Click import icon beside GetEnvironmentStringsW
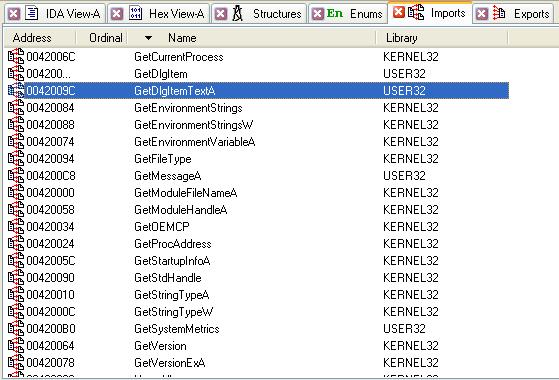This screenshot has height=380, width=559. [x=16, y=125]
